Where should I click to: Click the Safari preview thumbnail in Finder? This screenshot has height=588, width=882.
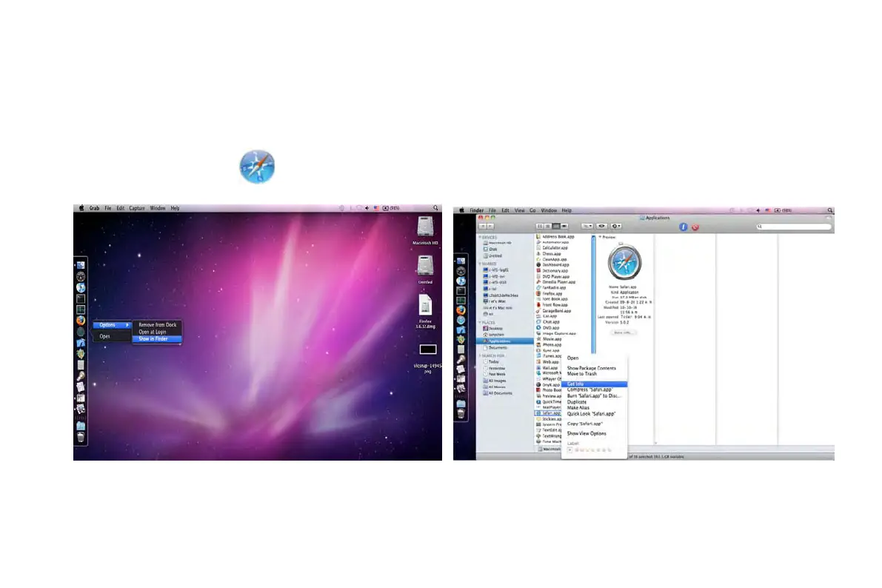(x=624, y=262)
